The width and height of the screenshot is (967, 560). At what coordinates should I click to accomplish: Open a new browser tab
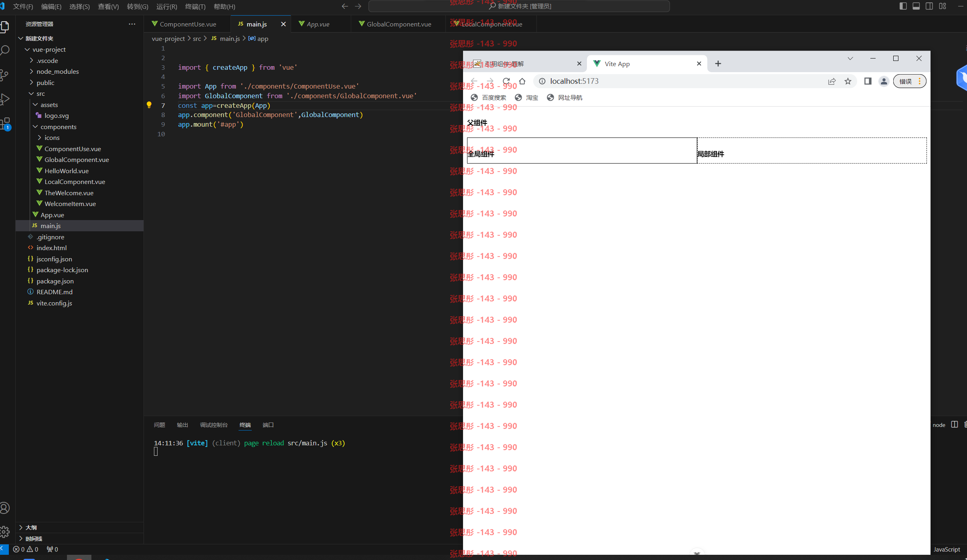718,64
